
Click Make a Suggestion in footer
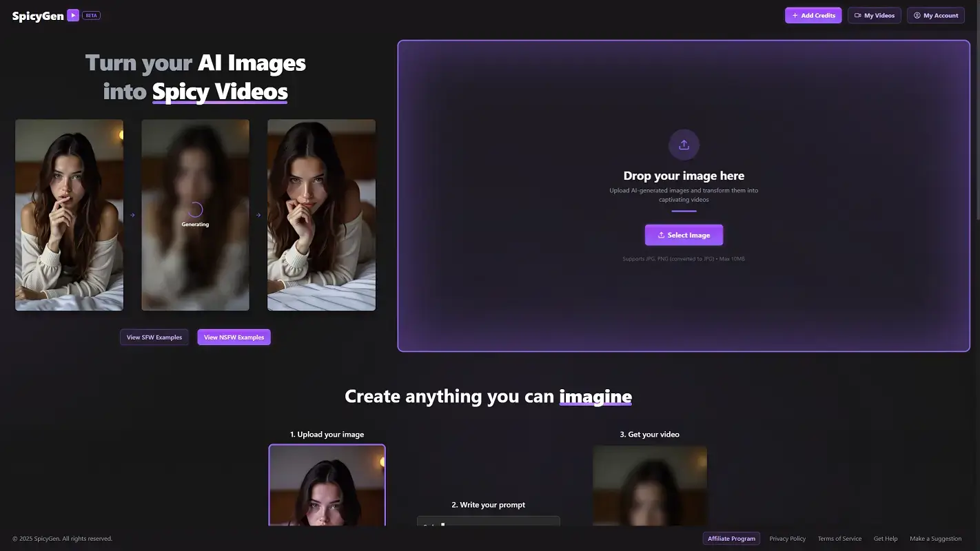tap(935, 539)
